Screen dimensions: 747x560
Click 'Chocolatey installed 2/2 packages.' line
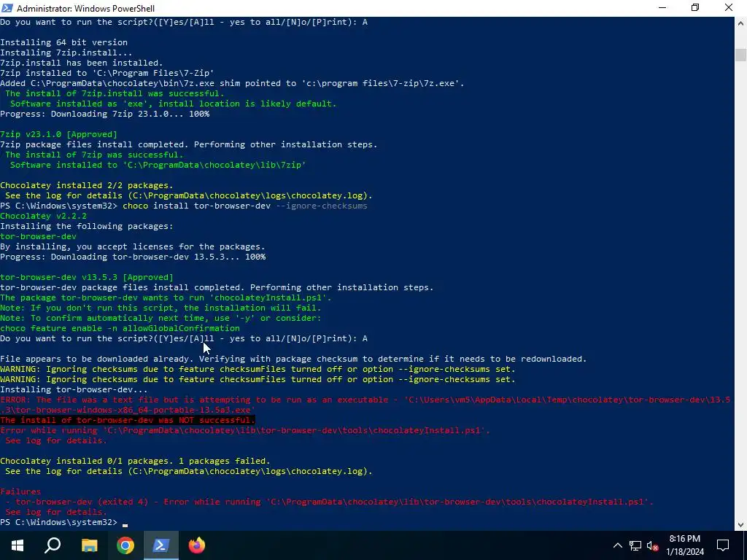pyautogui.click(x=87, y=185)
